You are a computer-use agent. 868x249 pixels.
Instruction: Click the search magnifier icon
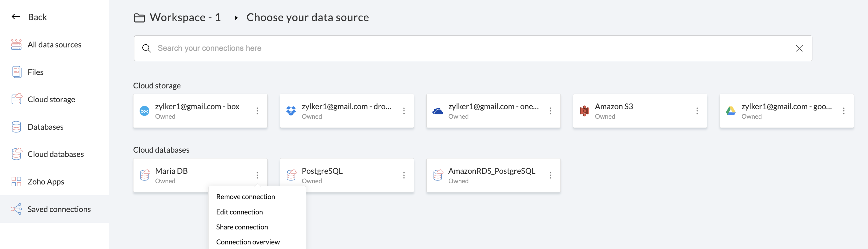[146, 48]
